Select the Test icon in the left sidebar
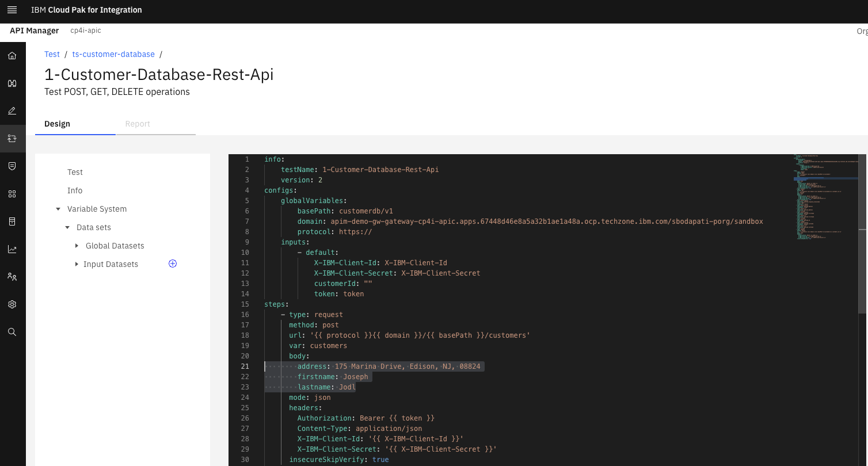Image resolution: width=868 pixels, height=466 pixels. pyautogui.click(x=12, y=139)
